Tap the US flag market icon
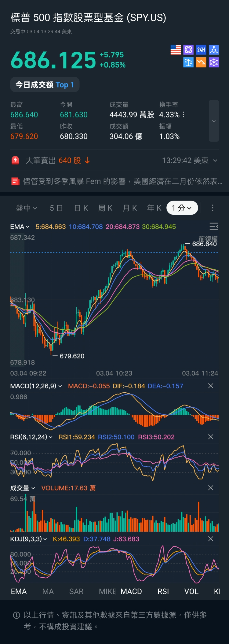The image size is (229, 644). (176, 50)
